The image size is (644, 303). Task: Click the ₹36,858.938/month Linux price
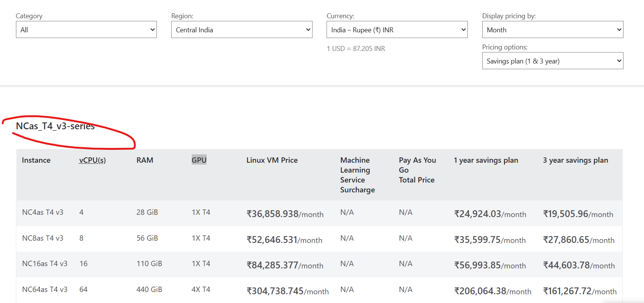(285, 214)
